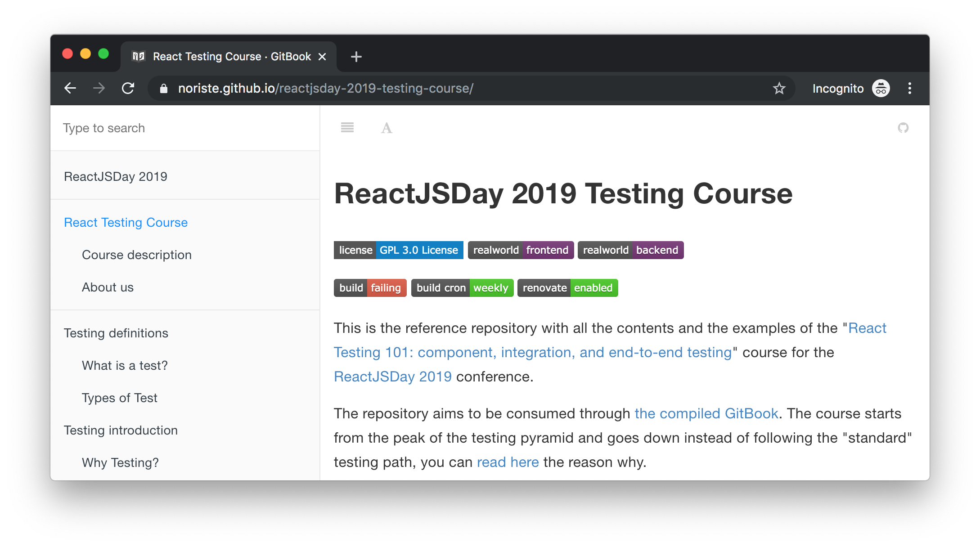Viewport: 980px width, 547px height.
Task: Follow the ReactJSDay 2019 conference link
Action: click(392, 377)
